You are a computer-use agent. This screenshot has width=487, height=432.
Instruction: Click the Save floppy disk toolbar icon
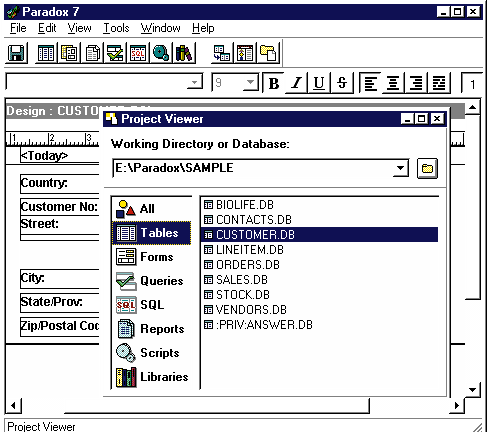coord(16,53)
